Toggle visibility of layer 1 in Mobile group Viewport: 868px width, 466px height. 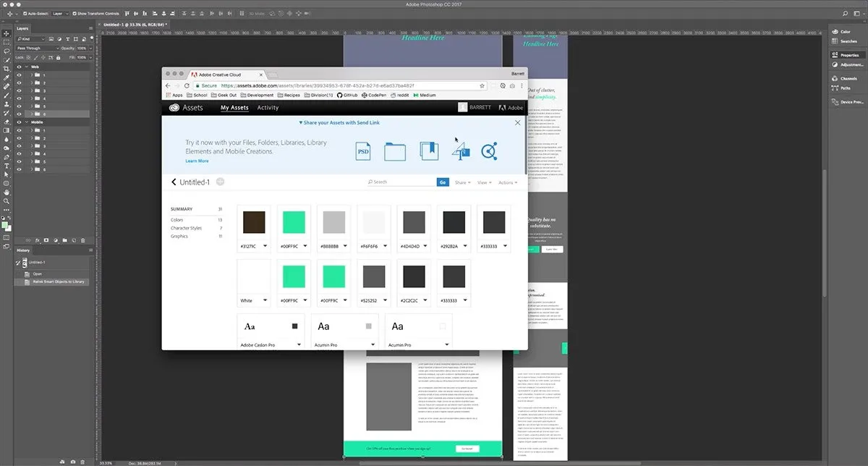pyautogui.click(x=19, y=130)
